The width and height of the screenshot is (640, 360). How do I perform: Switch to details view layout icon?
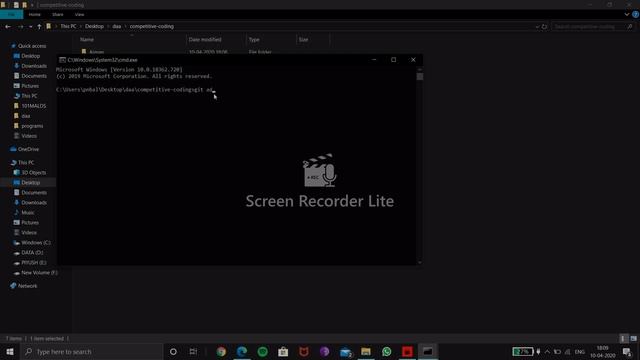[623, 339]
